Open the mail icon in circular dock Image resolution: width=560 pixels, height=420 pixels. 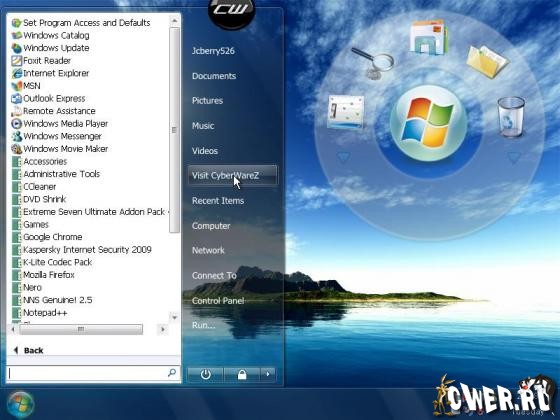pyautogui.click(x=428, y=38)
